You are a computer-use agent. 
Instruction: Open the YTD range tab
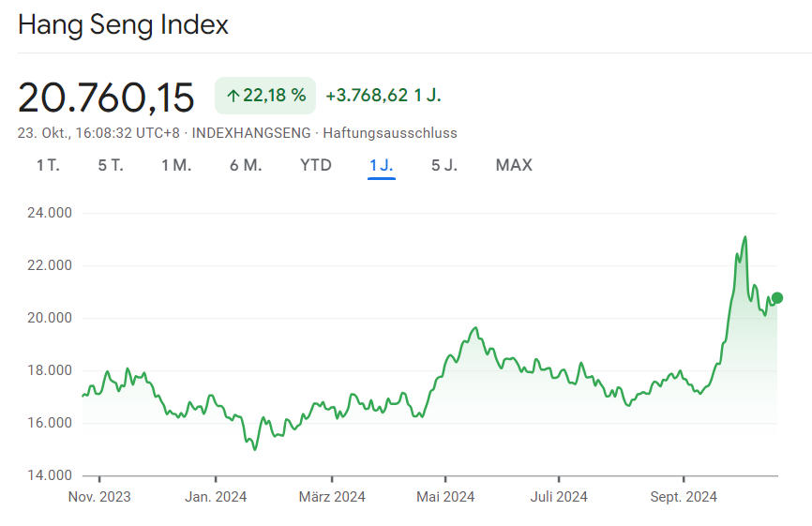coord(315,165)
